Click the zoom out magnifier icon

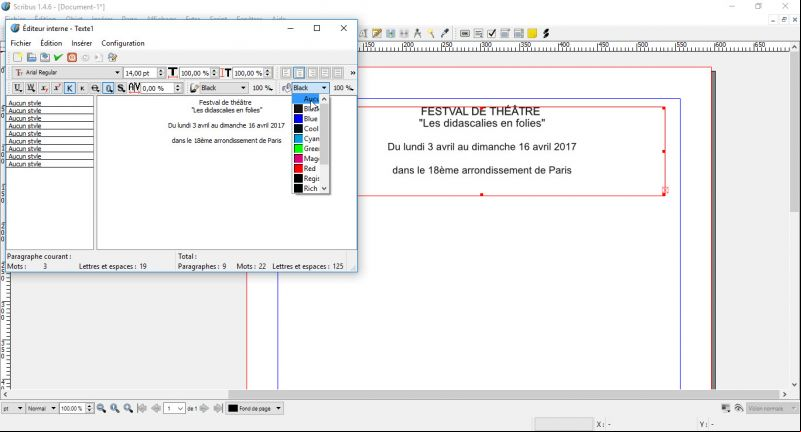click(101, 408)
